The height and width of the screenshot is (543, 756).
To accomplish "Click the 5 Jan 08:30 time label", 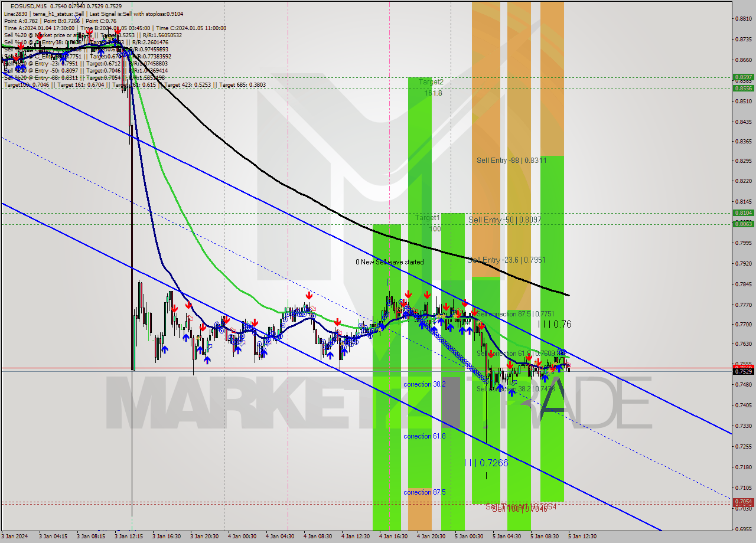I will tap(545, 537).
